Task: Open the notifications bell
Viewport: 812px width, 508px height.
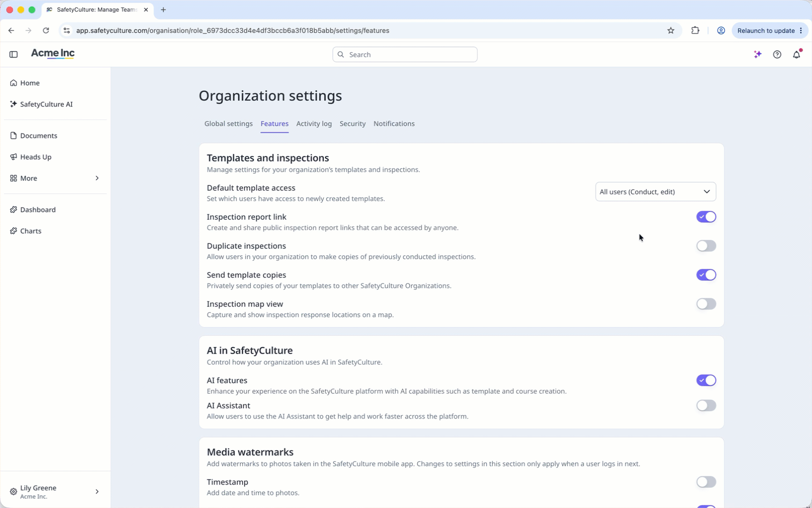Action: click(x=797, y=55)
